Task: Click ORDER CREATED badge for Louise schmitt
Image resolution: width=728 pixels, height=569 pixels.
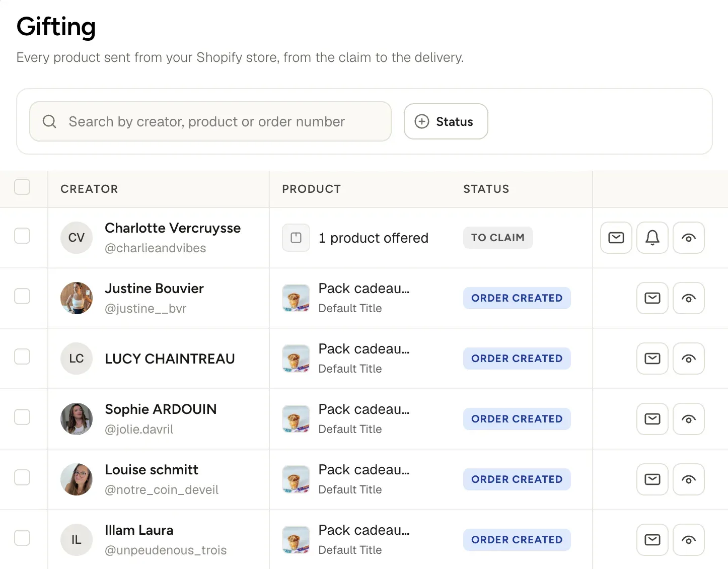Action: point(517,479)
